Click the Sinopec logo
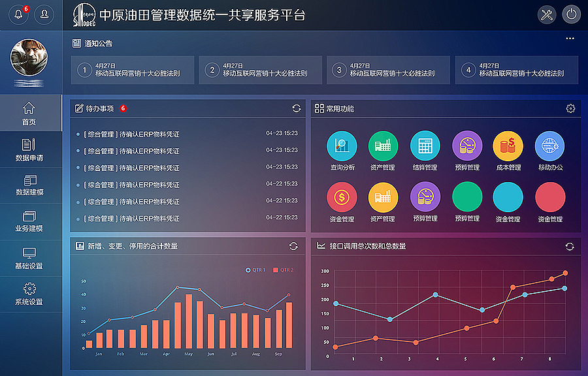Viewport: 588px width, 376px height. pyautogui.click(x=84, y=15)
